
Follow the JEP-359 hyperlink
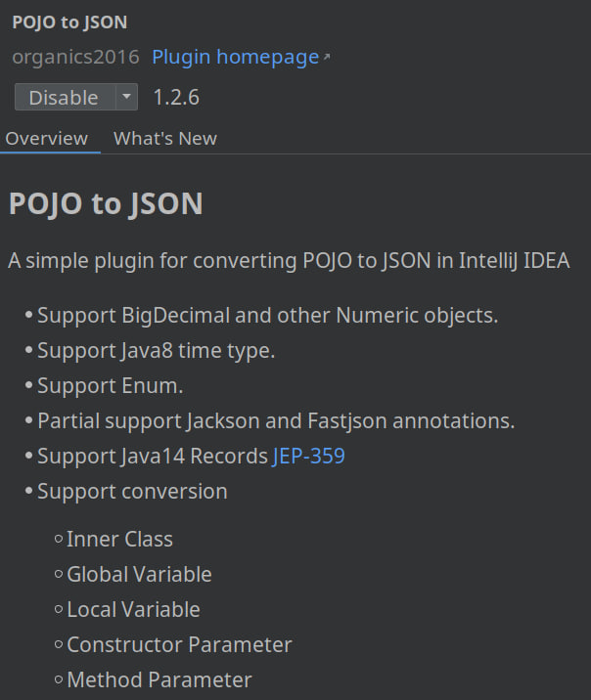coord(308,456)
